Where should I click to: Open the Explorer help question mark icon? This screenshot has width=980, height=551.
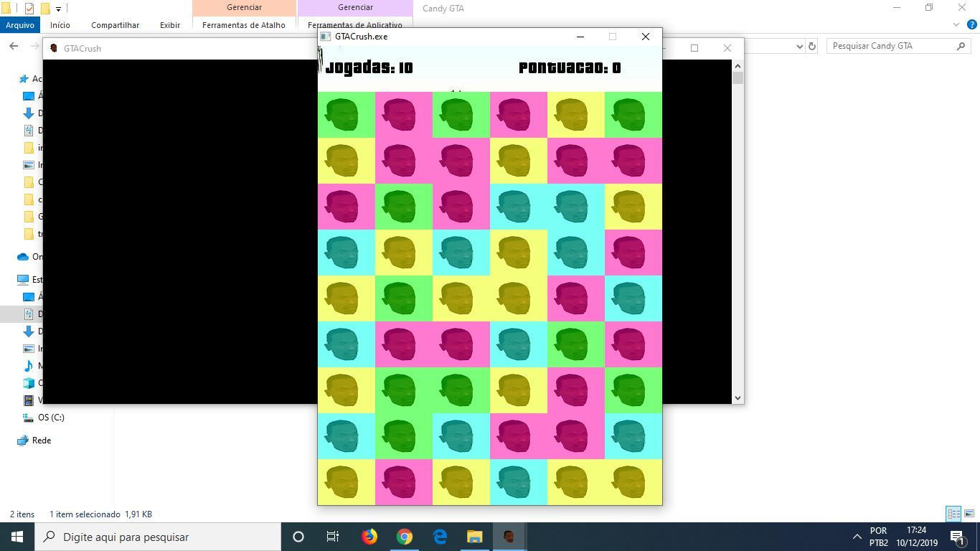click(x=973, y=24)
